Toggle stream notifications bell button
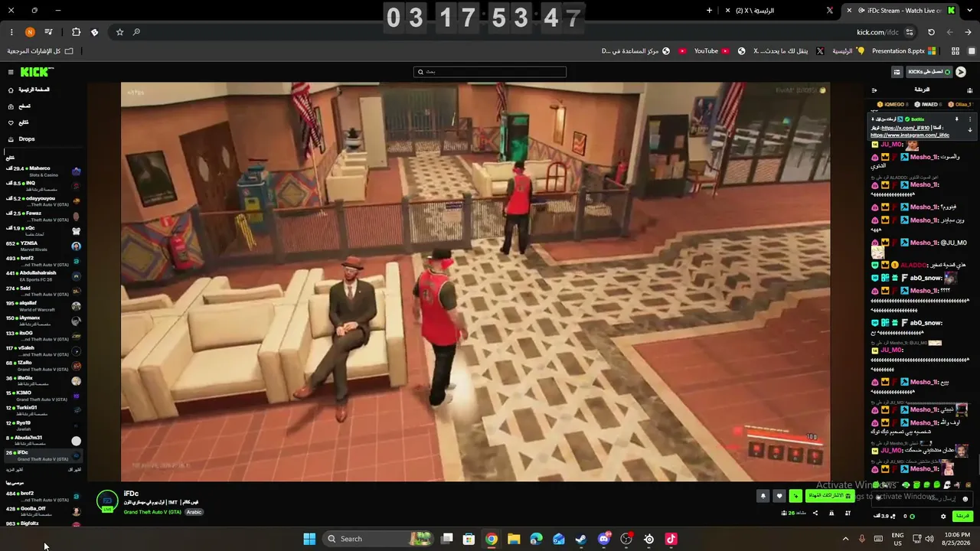 point(763,496)
